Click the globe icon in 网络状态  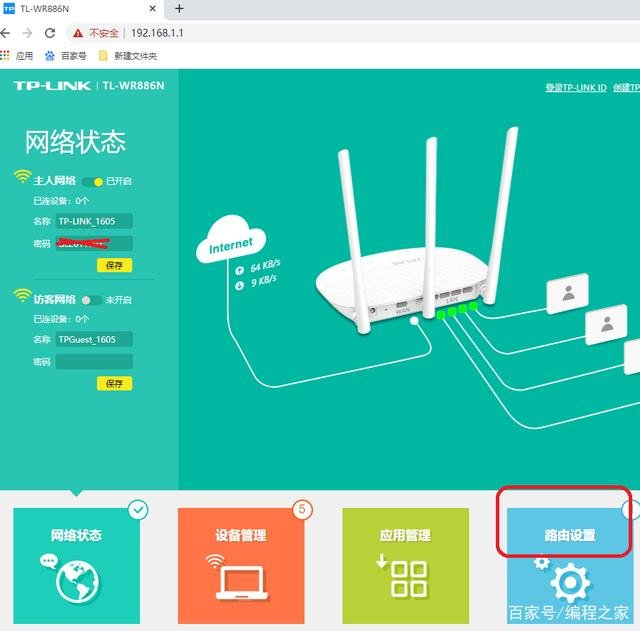(77, 582)
